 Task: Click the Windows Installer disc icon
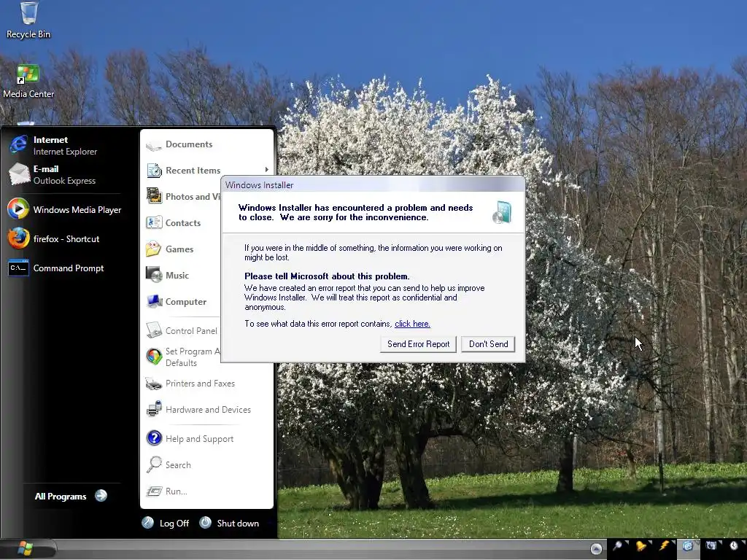coord(502,212)
